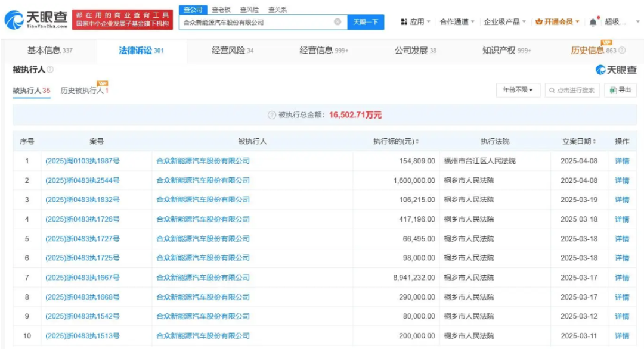Open case (2025)浙0483执1513号
The image size is (644, 349).
[82, 336]
